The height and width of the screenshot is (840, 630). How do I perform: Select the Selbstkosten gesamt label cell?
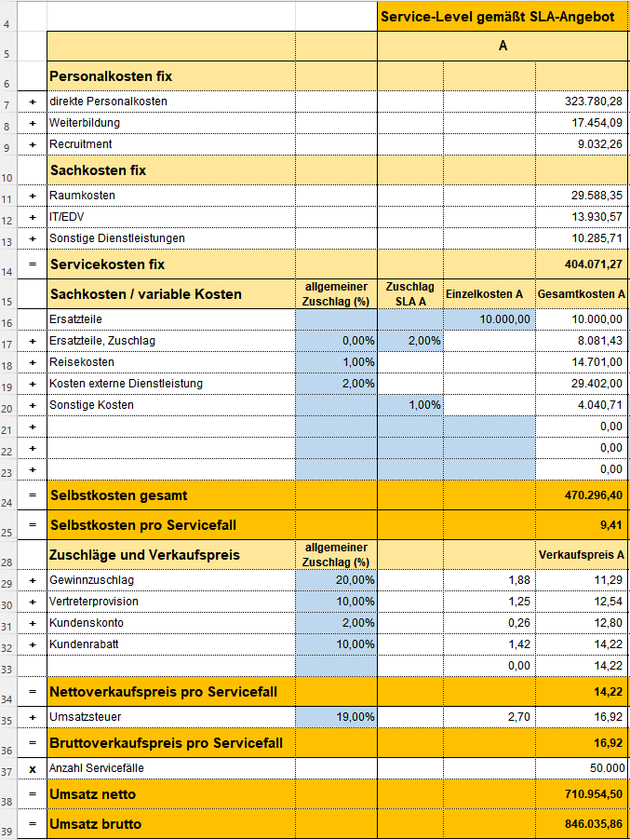click(170, 495)
